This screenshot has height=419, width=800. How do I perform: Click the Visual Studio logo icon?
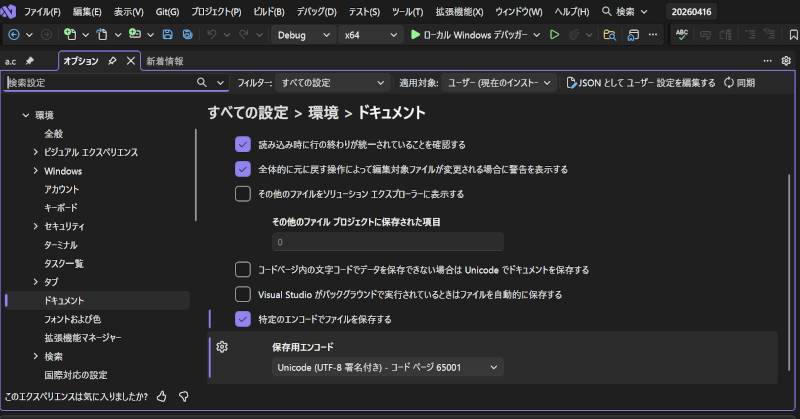coord(8,11)
